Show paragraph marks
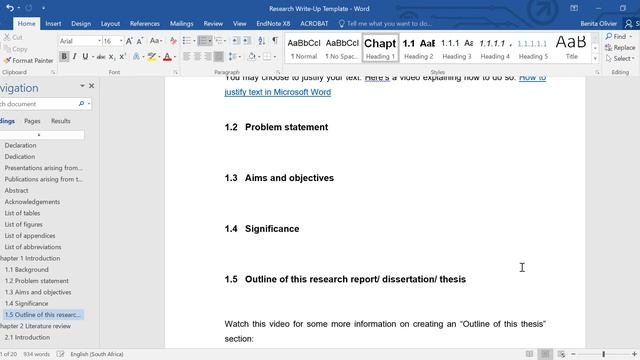The image size is (640, 360). click(275, 40)
